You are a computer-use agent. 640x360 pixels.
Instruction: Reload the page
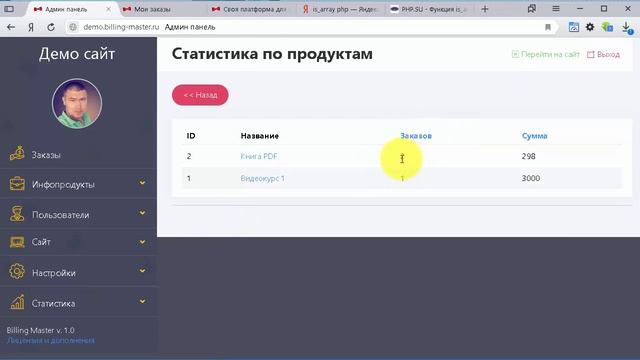[x=51, y=27]
